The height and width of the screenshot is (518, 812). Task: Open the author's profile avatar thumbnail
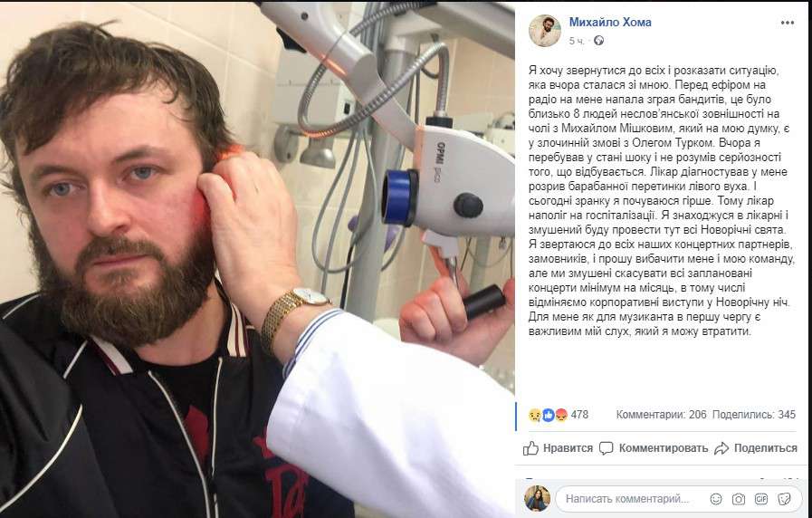pos(545,31)
